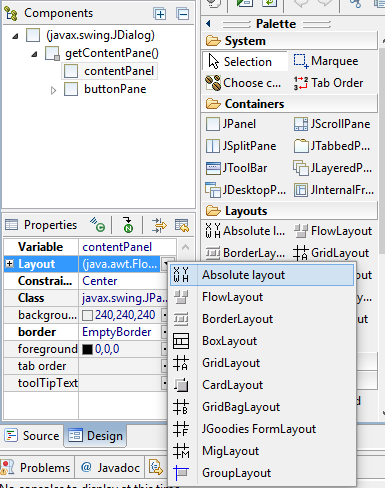
Task: Choose JGoodies FormLayout from dropdown list
Action: pyautogui.click(x=262, y=429)
